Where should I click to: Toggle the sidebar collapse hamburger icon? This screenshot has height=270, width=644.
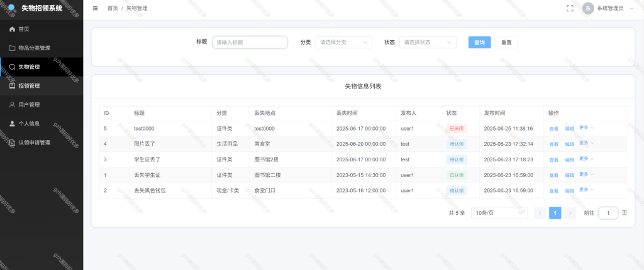(96, 8)
